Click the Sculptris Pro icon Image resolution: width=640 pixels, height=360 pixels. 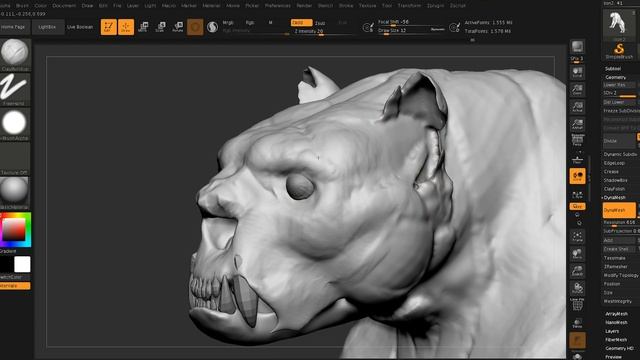click(x=212, y=27)
